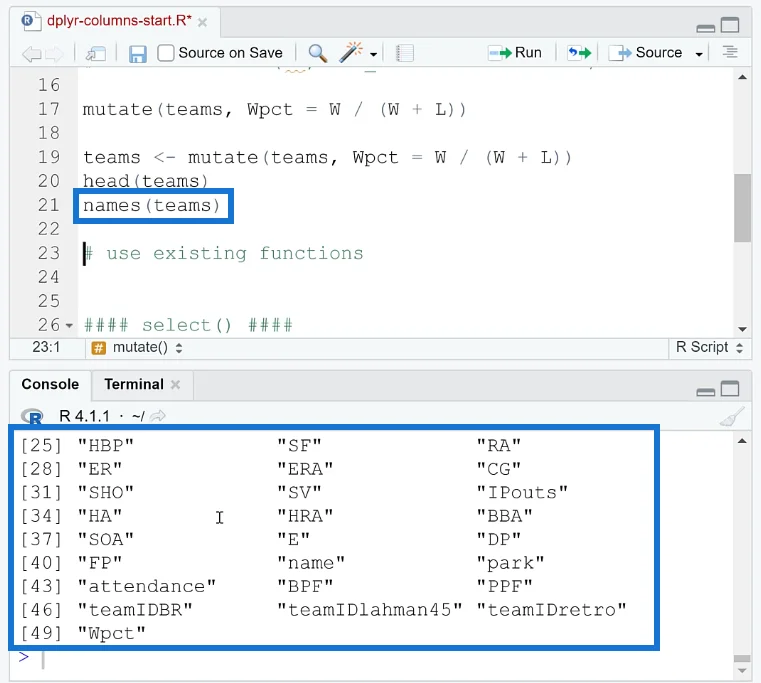761x683 pixels.
Task: Click the R 4.1.1 version label
Action: coord(84,416)
